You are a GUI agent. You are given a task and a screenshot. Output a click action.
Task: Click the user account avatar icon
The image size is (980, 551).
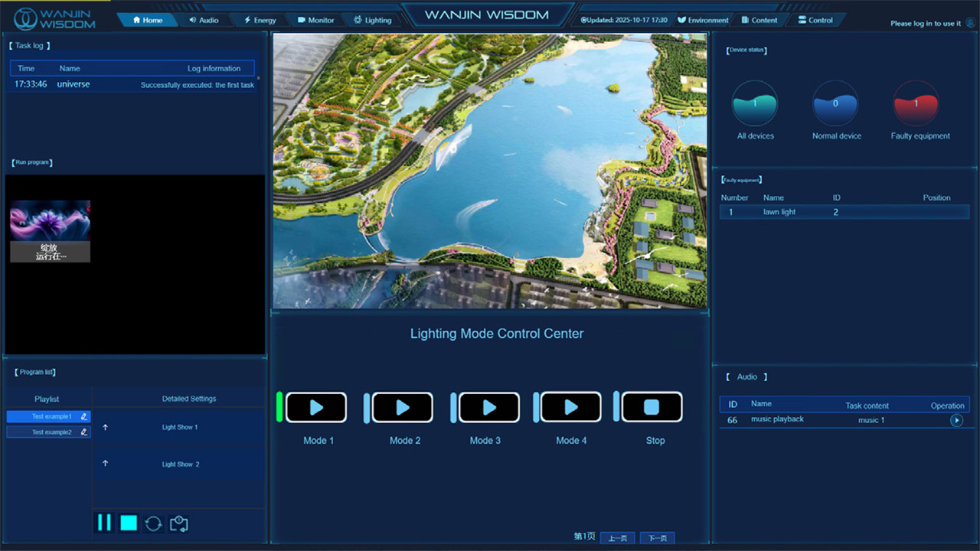pyautogui.click(x=970, y=23)
